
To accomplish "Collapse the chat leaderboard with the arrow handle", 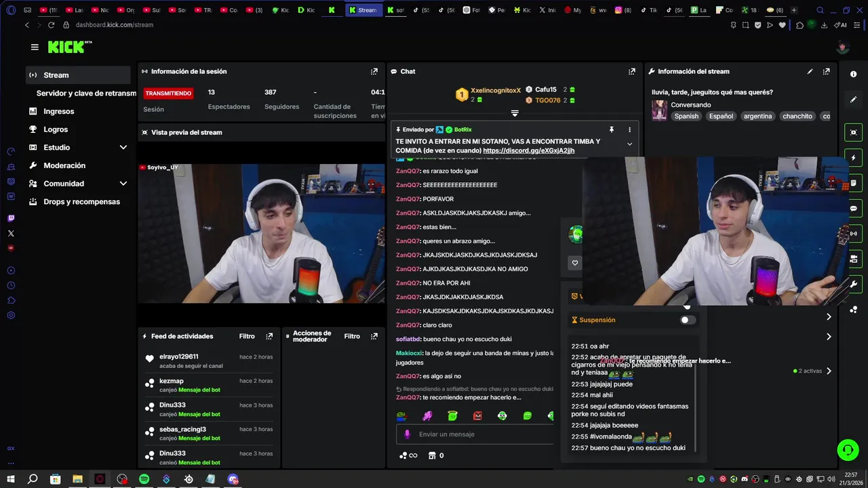I will [515, 113].
